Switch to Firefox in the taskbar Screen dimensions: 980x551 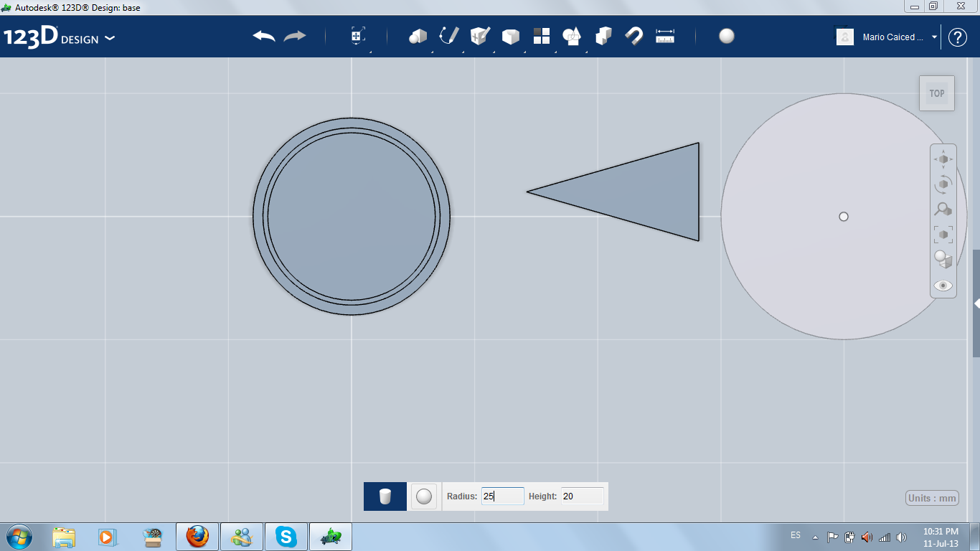pos(197,537)
